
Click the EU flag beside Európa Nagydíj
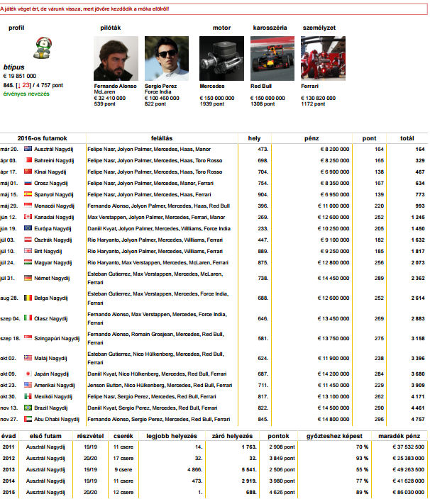tap(28, 228)
